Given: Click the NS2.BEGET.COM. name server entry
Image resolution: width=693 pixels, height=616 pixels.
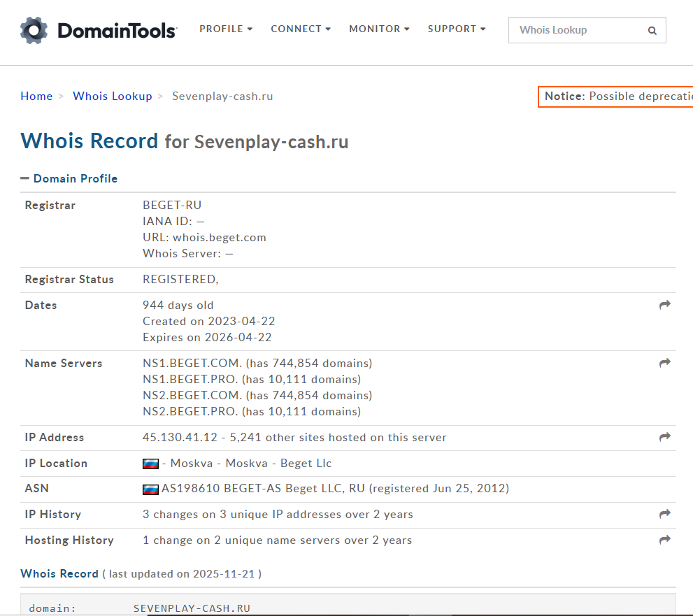Looking at the screenshot, I should click(x=257, y=395).
